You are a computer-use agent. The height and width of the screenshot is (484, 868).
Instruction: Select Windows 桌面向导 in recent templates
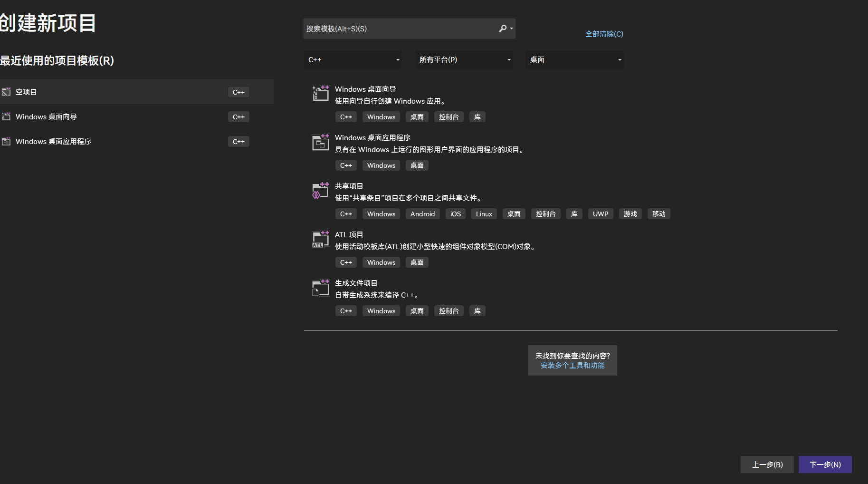137,116
